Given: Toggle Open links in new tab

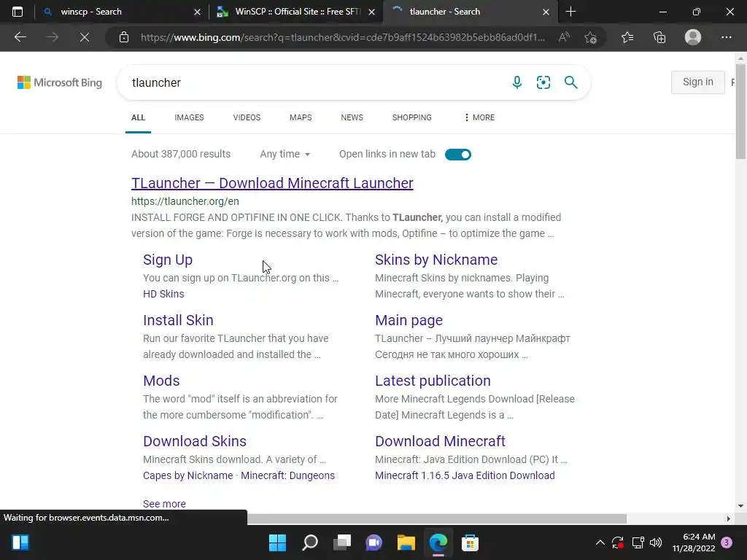Looking at the screenshot, I should click(x=458, y=155).
